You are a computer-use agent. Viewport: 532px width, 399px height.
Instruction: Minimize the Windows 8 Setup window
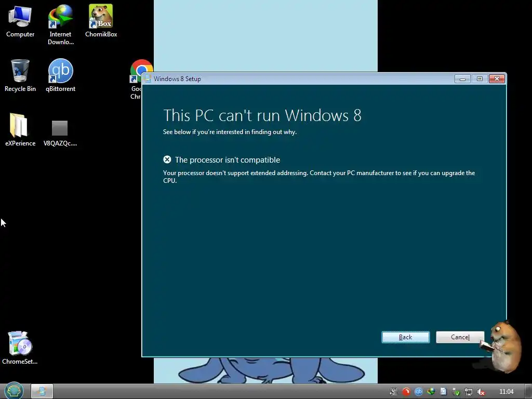click(x=462, y=79)
